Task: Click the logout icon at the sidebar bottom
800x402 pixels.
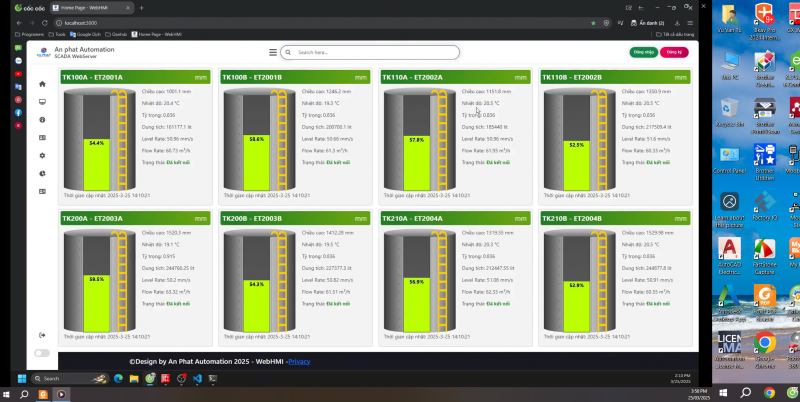Action: coord(42,334)
